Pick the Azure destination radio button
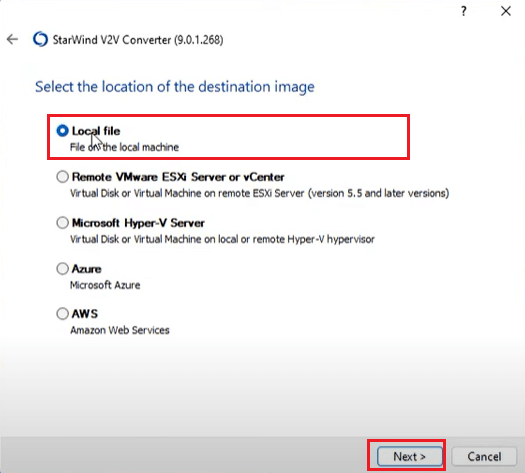 pos(63,268)
